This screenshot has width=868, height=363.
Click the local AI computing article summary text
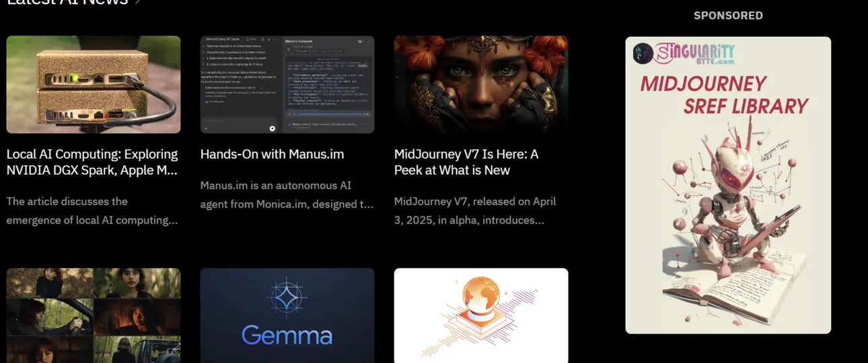coord(92,210)
